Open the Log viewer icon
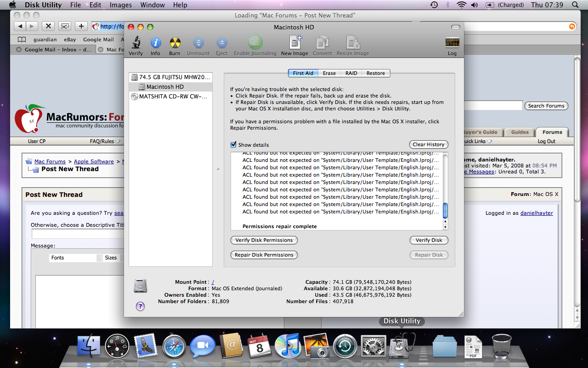The height and width of the screenshot is (368, 588). (x=452, y=43)
